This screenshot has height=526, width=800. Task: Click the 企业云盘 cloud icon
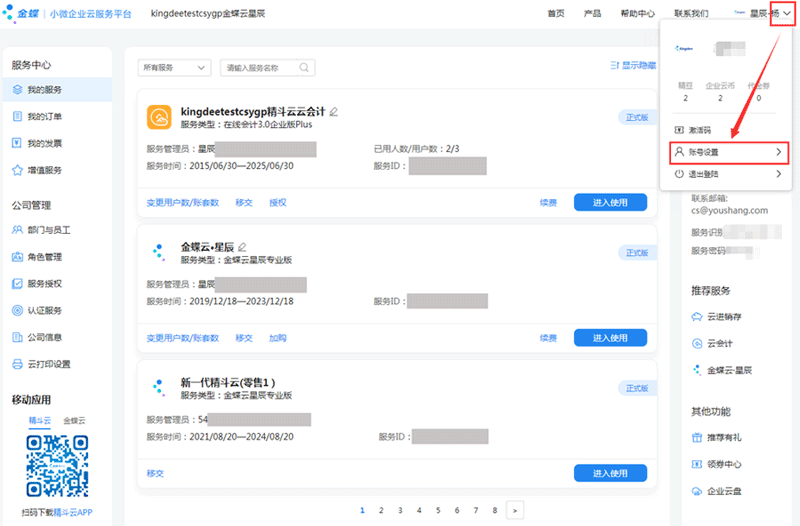click(x=697, y=491)
